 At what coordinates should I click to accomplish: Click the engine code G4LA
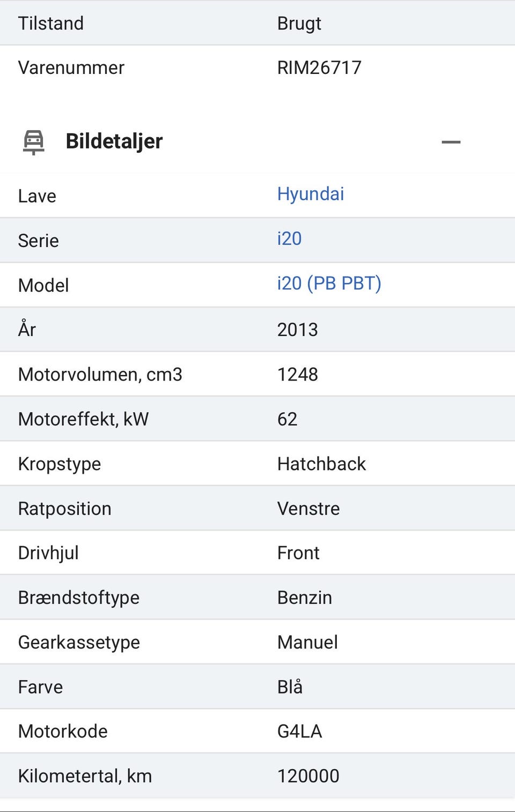click(299, 731)
